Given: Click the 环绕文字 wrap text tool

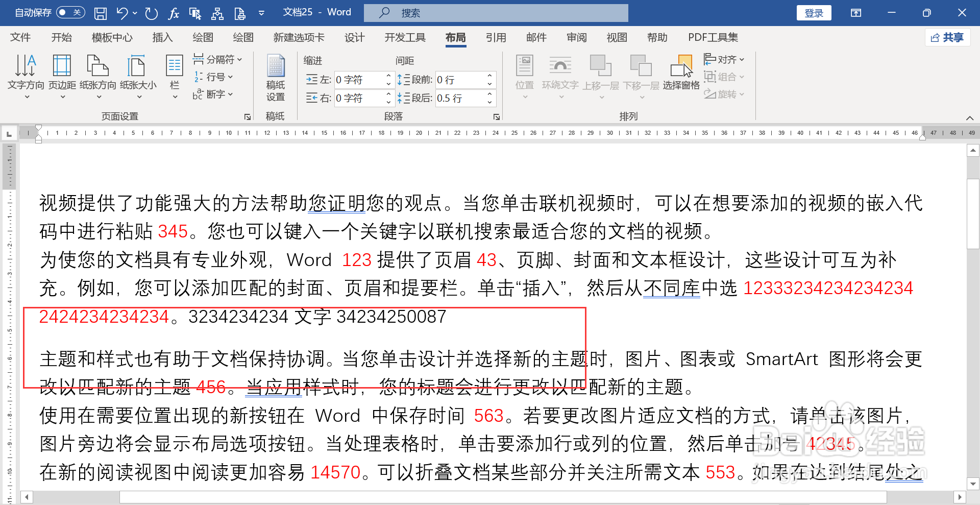Looking at the screenshot, I should (560, 76).
